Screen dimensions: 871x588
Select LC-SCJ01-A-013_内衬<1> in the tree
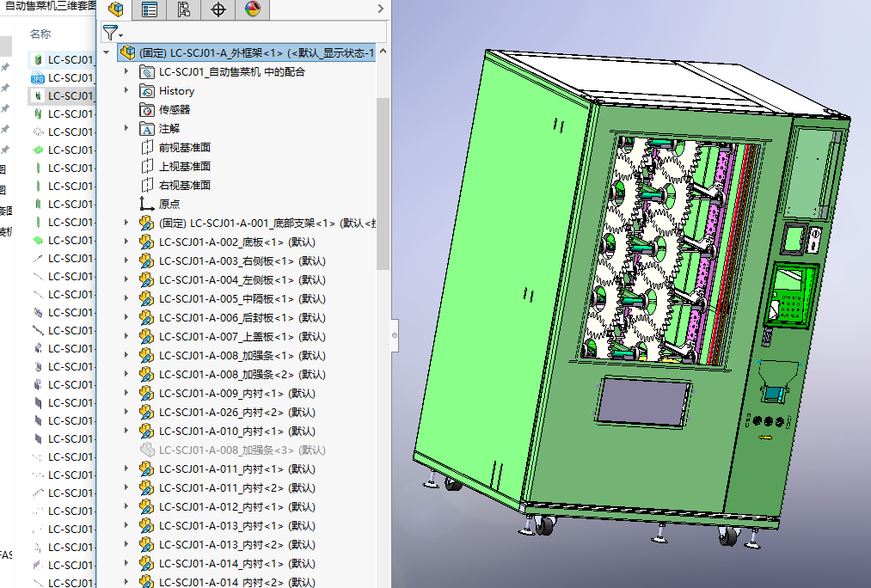pyautogui.click(x=237, y=526)
